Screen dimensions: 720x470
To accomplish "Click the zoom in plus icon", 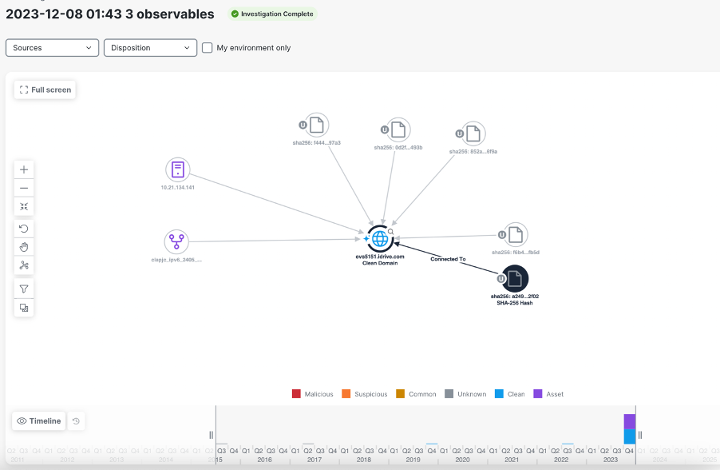I will [x=24, y=170].
